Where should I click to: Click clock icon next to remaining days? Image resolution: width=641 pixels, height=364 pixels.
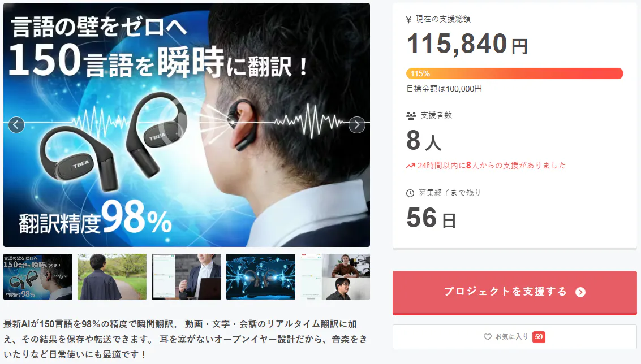(x=410, y=193)
